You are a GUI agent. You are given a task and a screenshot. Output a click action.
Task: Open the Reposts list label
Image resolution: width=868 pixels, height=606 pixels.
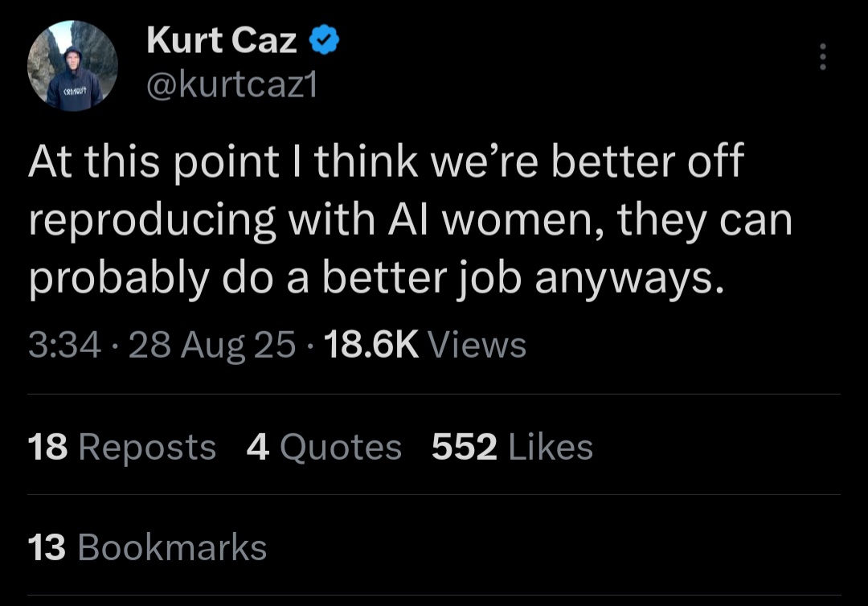[x=147, y=448]
